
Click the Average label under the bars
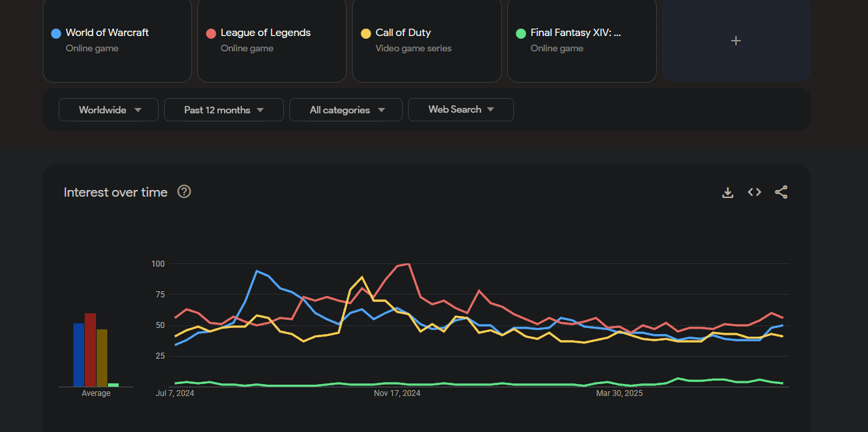click(x=96, y=393)
